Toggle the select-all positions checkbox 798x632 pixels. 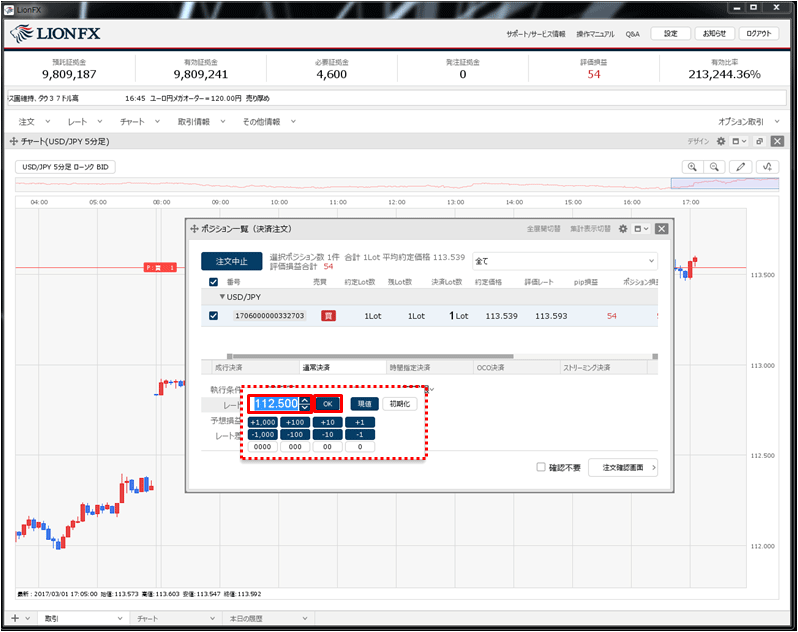pos(213,282)
